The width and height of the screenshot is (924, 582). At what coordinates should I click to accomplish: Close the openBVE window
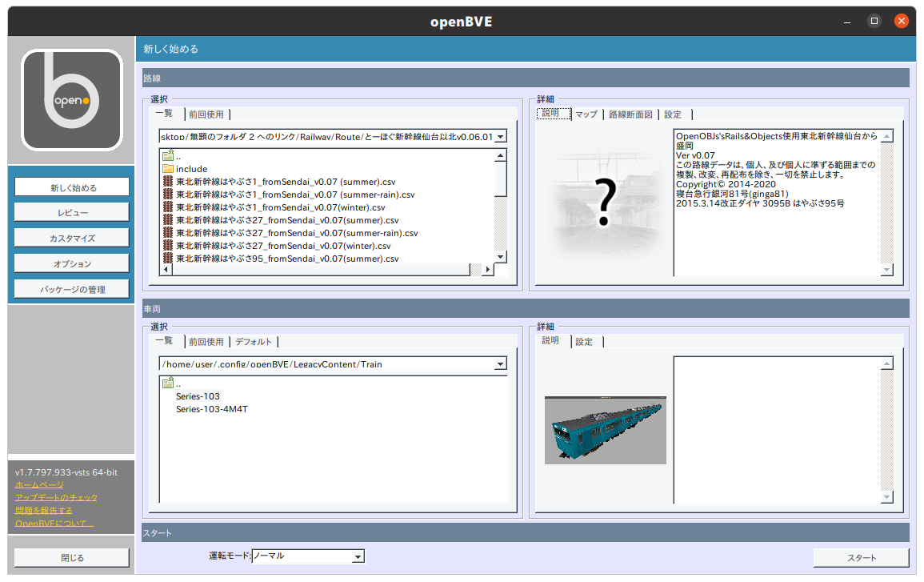[901, 21]
